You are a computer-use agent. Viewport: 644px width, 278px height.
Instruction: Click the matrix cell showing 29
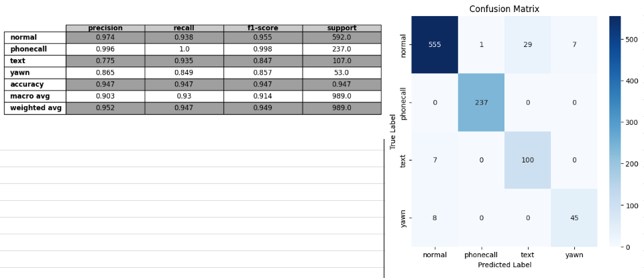tap(528, 45)
